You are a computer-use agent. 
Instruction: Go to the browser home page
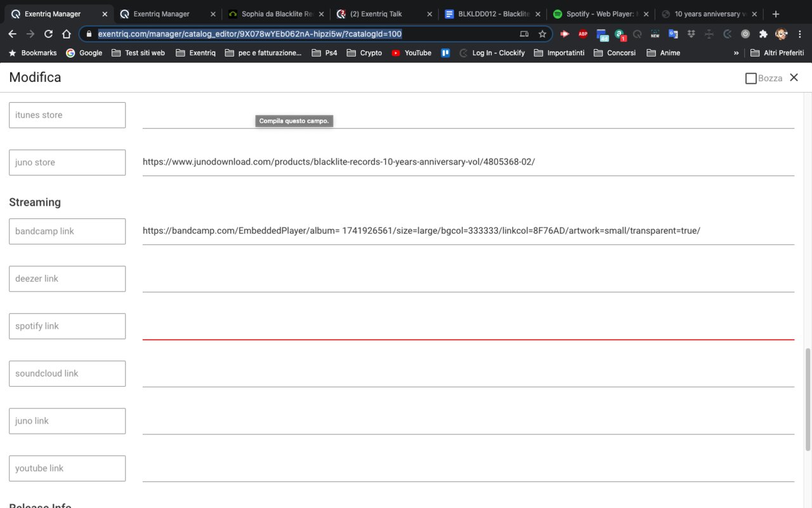point(66,34)
